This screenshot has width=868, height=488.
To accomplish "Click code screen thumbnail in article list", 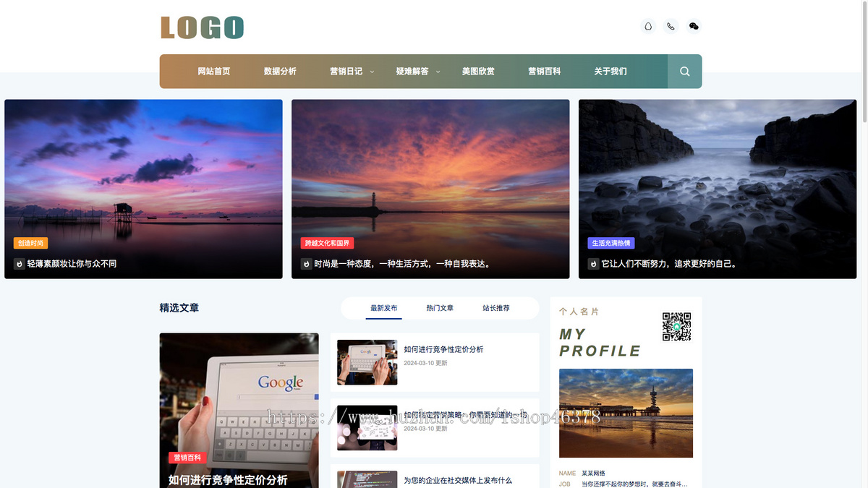I will [x=367, y=479].
